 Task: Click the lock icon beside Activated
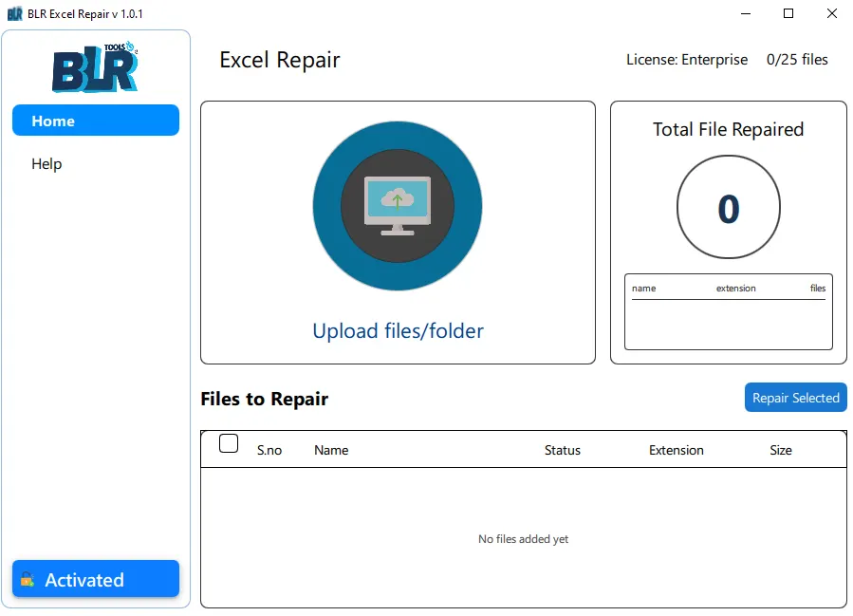pyautogui.click(x=28, y=580)
